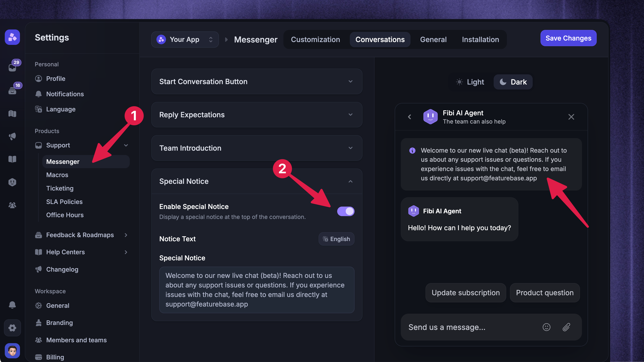Open the help center book icon in left rail

(12, 159)
